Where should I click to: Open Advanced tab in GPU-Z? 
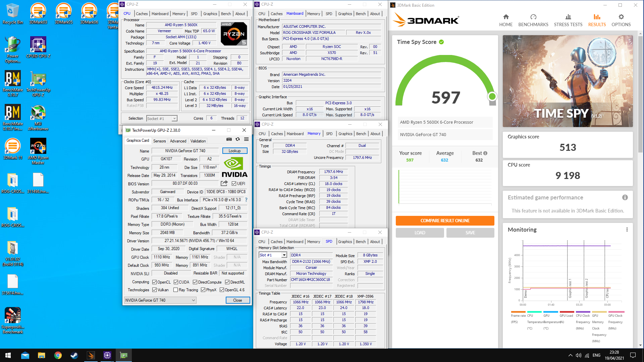(178, 141)
